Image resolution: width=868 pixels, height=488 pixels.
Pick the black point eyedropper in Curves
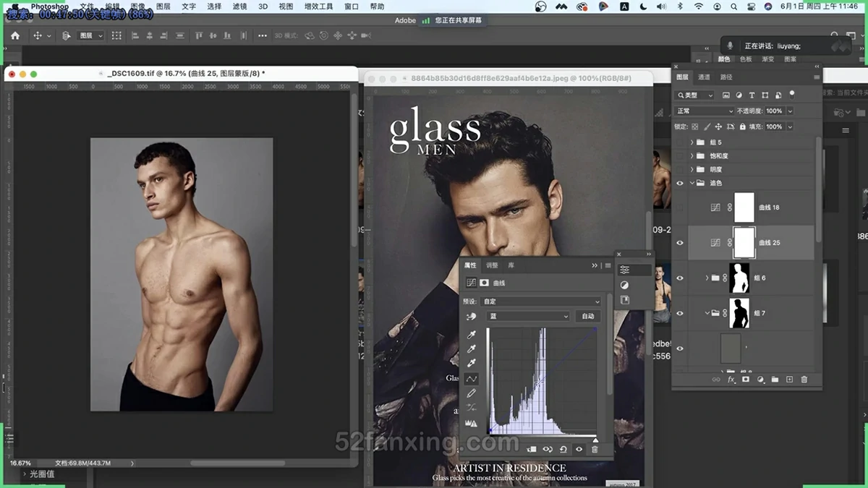[472, 335]
